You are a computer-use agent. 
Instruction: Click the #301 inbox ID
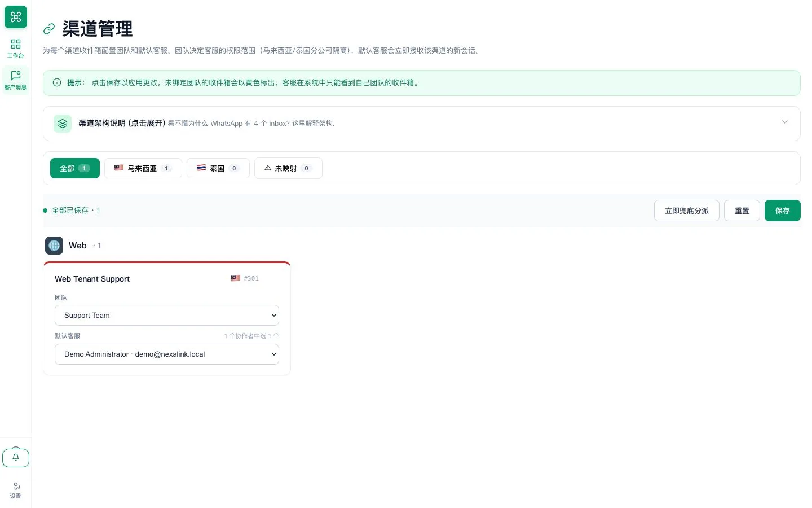tap(251, 278)
